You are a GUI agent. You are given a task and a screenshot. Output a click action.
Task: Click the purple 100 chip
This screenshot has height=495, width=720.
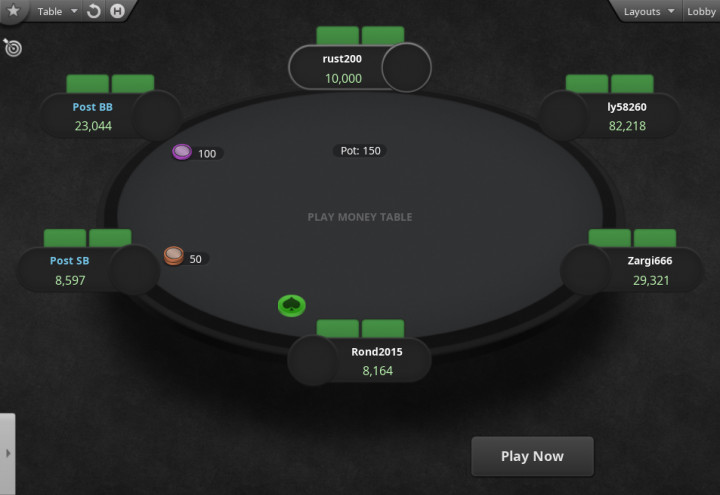[182, 152]
